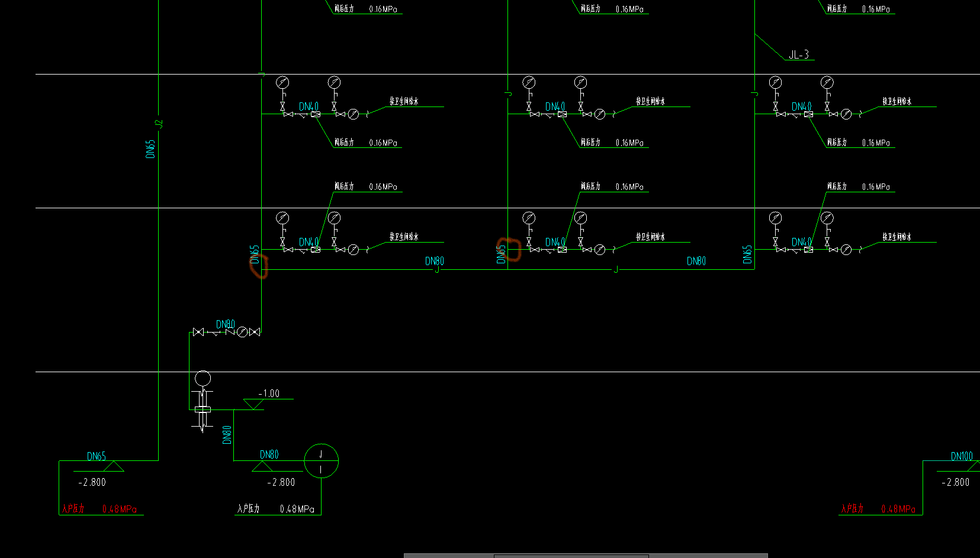Select DN40 label on lower JL-3 branch
Screen dimensions: 980x558
802,242
